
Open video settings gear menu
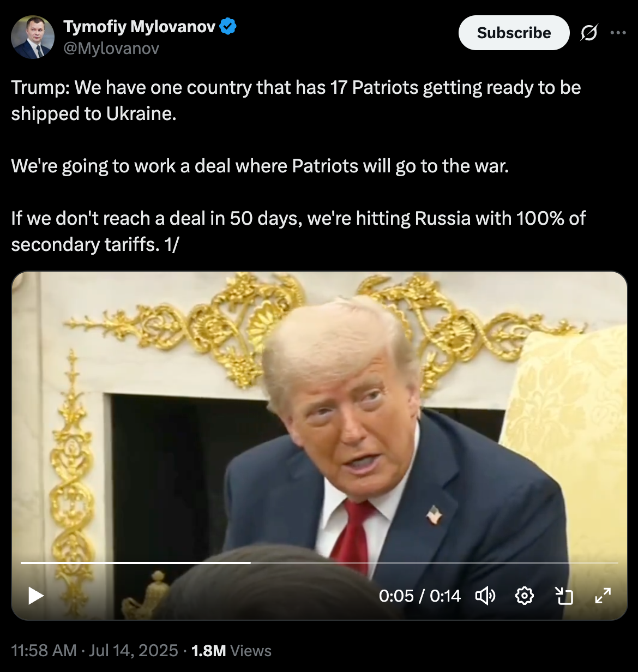point(524,596)
